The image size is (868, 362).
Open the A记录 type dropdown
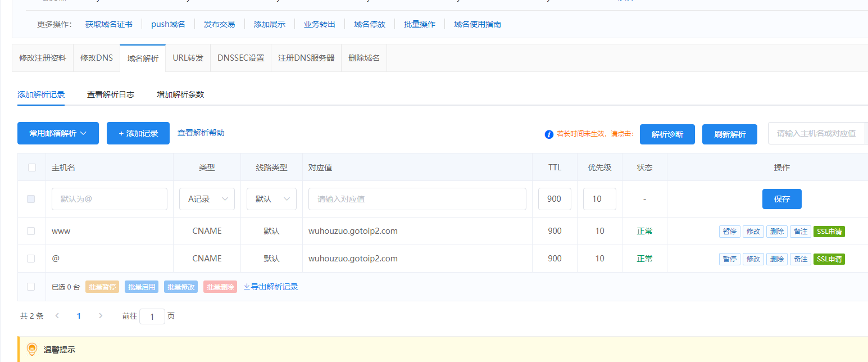[x=207, y=199]
